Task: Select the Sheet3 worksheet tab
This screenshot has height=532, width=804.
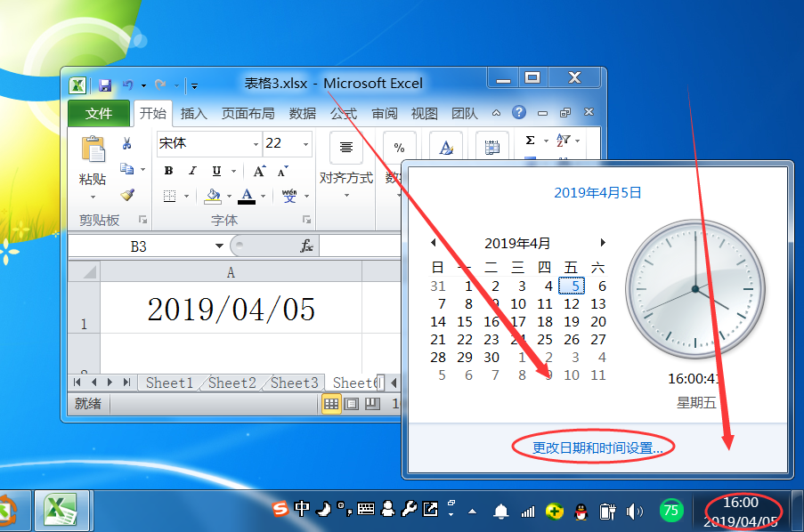Action: pos(295,383)
